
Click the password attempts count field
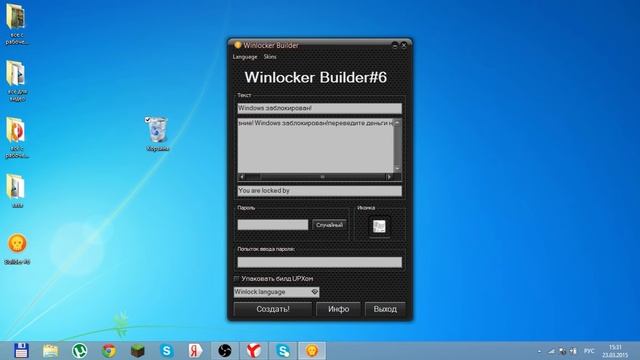pos(320,262)
